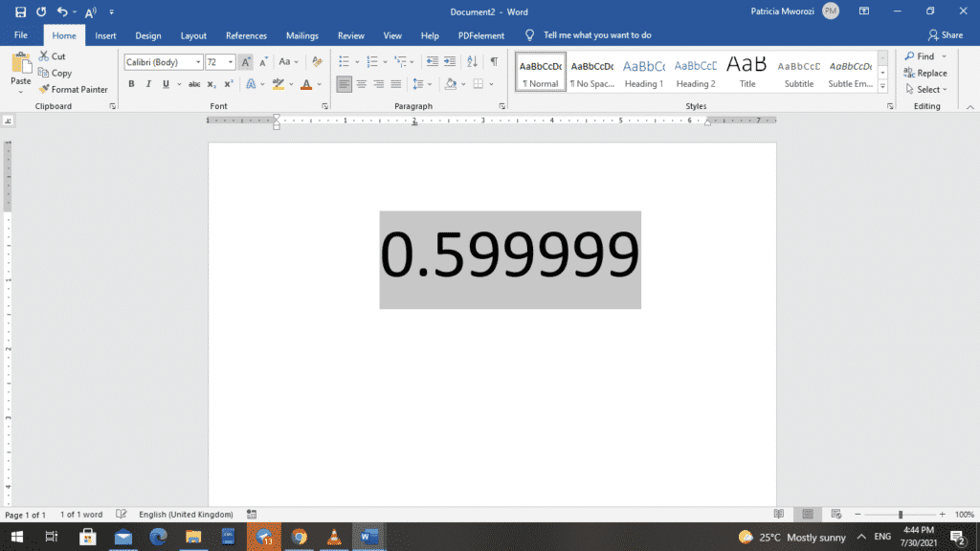
Task: Open VLC media player from taskbar
Action: 333,537
